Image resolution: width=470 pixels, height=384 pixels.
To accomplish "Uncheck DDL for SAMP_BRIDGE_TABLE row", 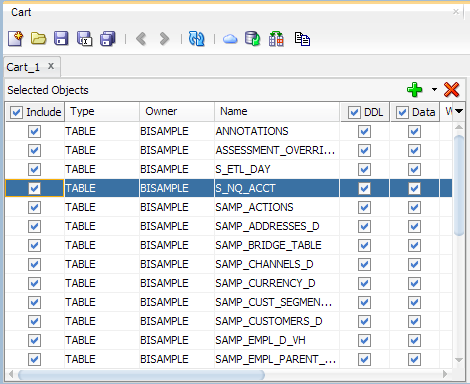I will coord(364,245).
